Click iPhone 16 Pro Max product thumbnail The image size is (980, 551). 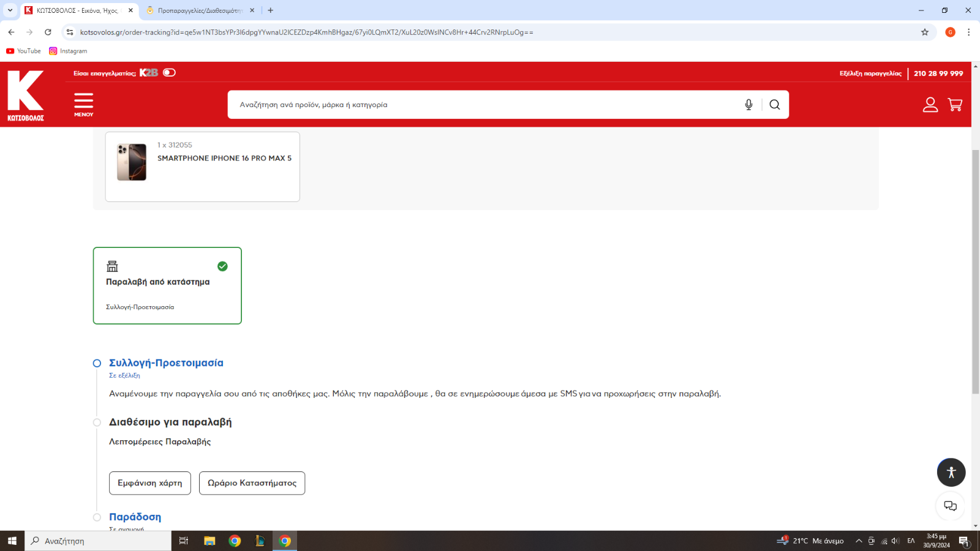[x=132, y=162]
